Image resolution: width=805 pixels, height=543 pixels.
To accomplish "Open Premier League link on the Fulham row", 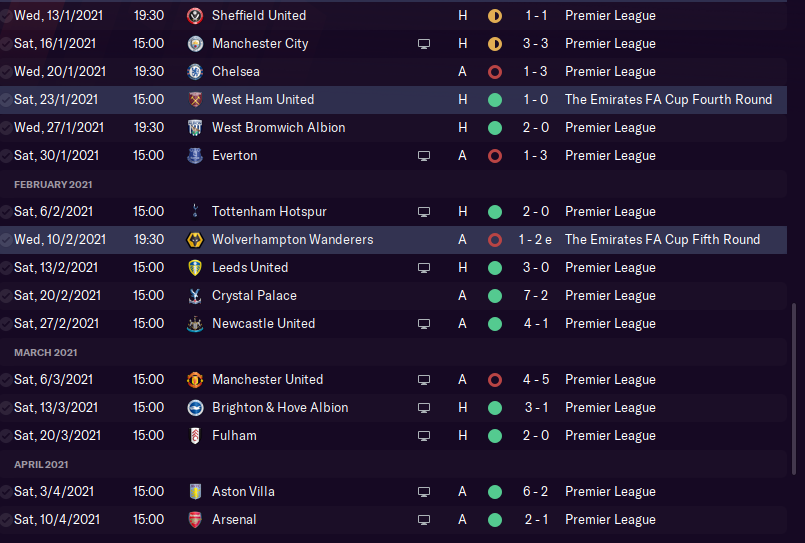I will point(610,436).
